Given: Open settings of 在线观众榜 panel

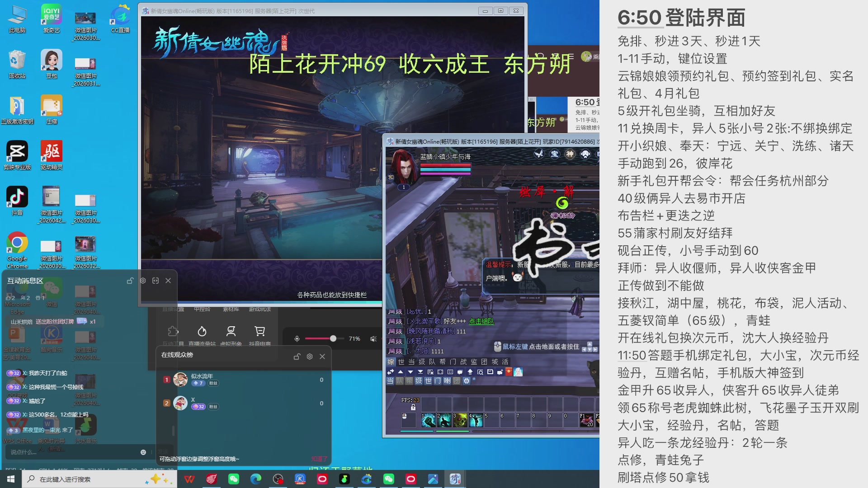Looking at the screenshot, I should tap(310, 357).
